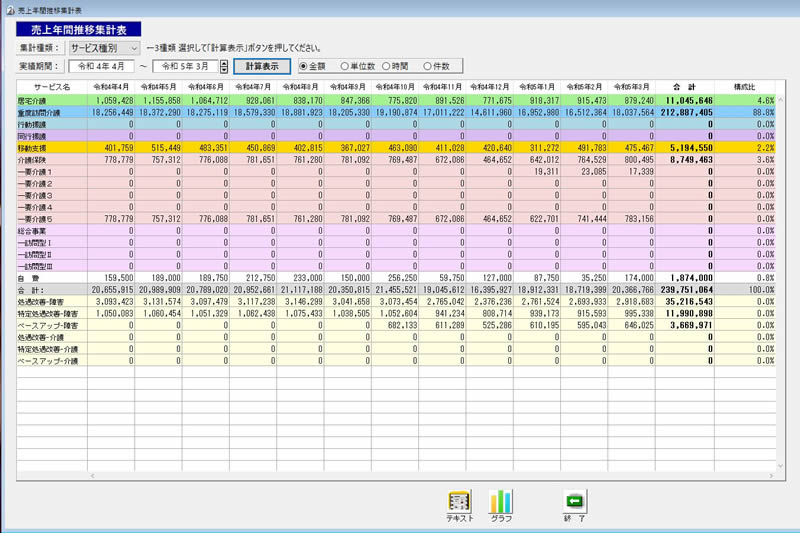The height and width of the screenshot is (533, 800).
Task: Click the cell 1,059,428 in 居宅介護 row
Action: point(111,101)
